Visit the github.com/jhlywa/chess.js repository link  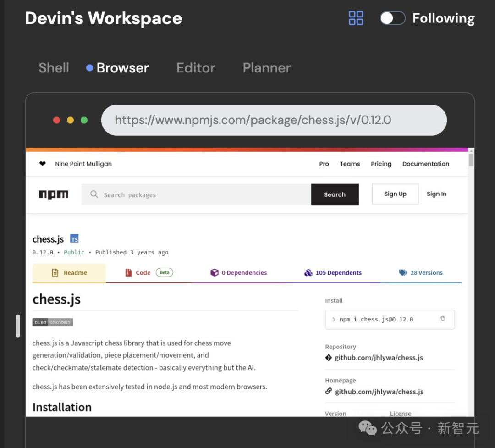click(379, 358)
